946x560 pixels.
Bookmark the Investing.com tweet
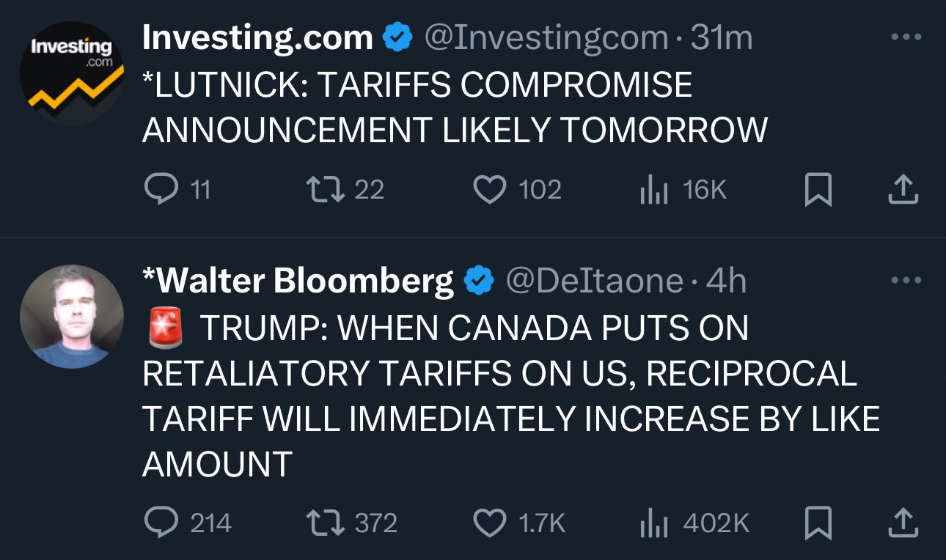[818, 190]
